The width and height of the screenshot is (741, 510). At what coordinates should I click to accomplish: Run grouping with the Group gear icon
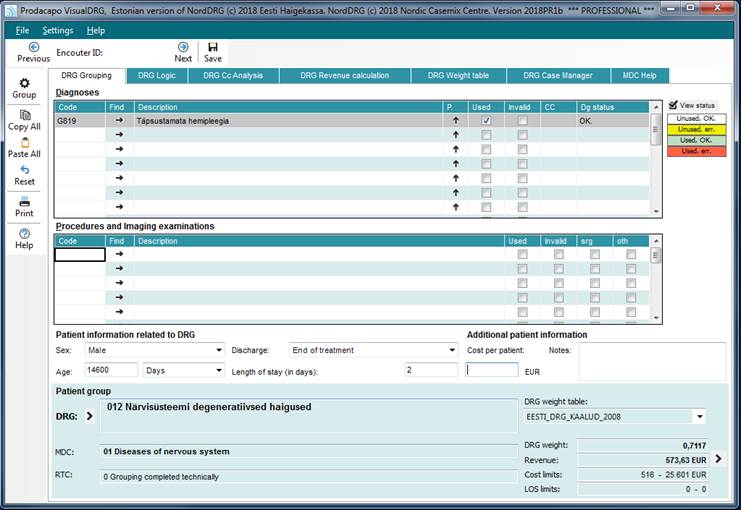24,83
